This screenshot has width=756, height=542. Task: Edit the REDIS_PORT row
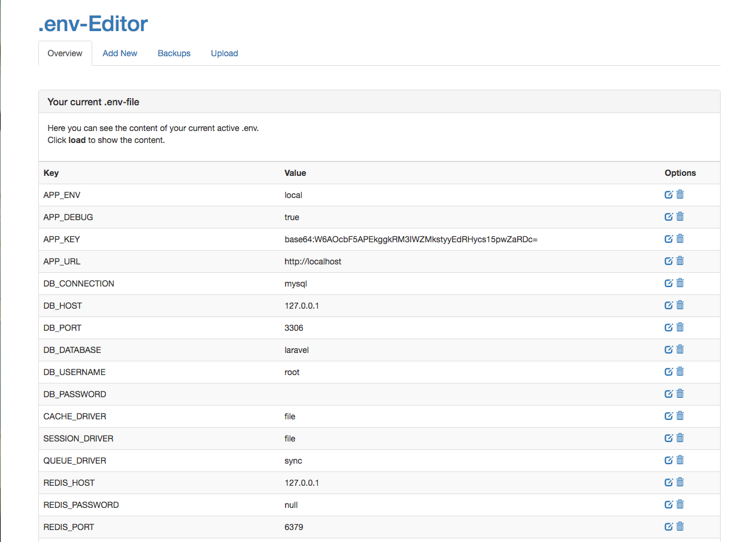click(669, 526)
